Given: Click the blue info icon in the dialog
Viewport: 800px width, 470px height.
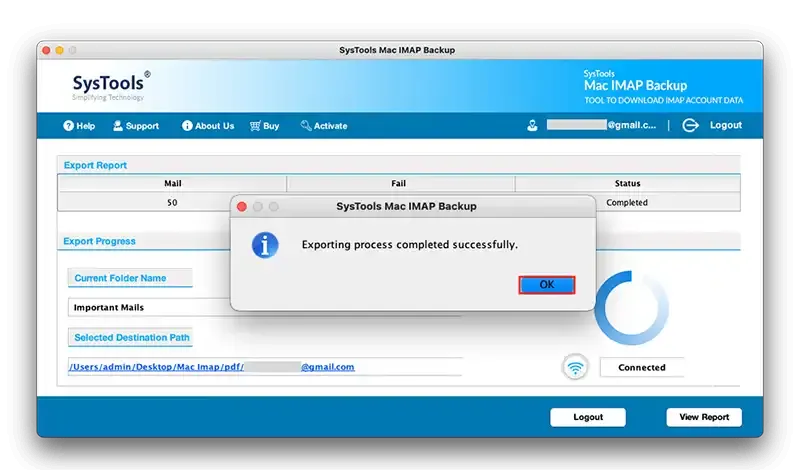Looking at the screenshot, I should click(x=265, y=245).
